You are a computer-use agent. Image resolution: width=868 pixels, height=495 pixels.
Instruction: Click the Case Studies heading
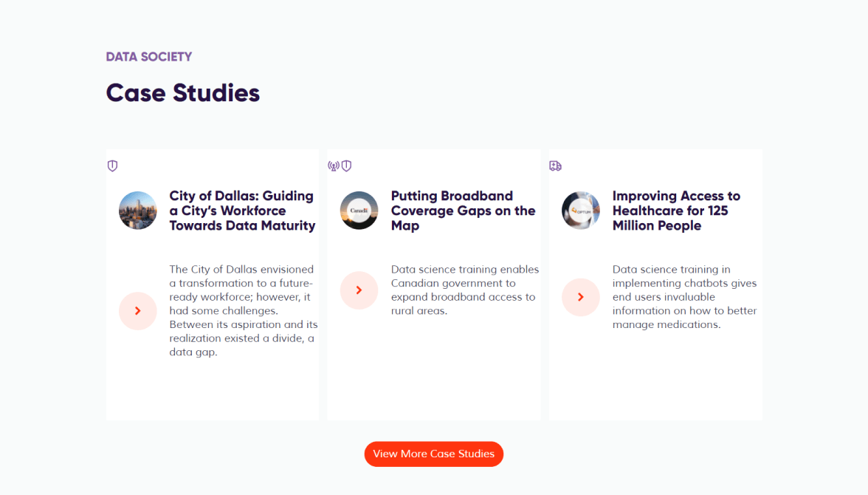[183, 93]
